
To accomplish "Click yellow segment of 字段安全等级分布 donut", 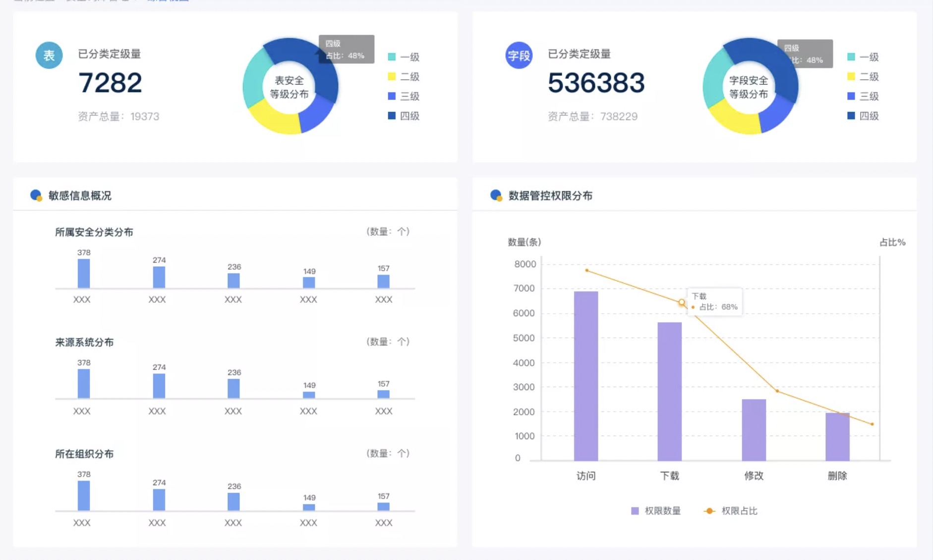I will point(735,122).
